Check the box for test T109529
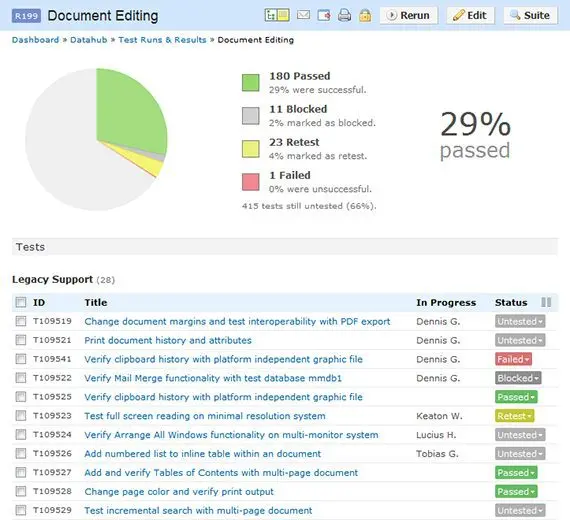Image resolution: width=570 pixels, height=520 pixels. click(21, 510)
